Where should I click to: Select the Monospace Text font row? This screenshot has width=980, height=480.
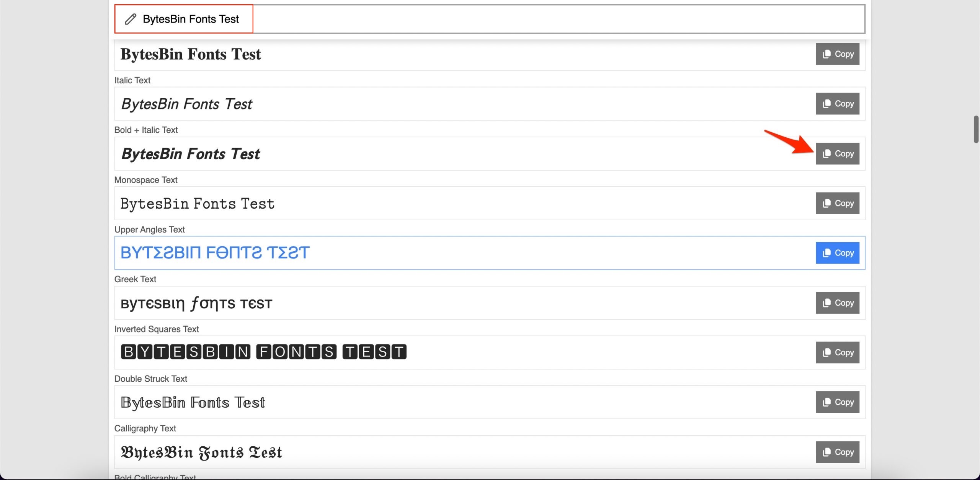click(490, 203)
